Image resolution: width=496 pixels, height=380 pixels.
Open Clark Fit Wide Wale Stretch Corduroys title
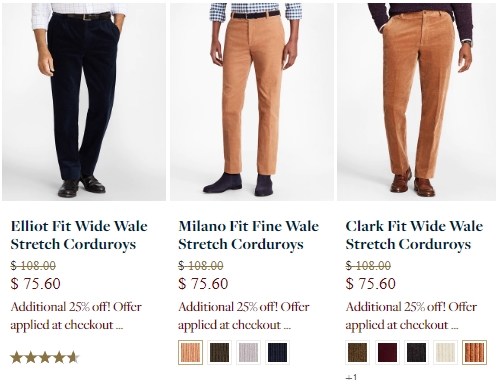tap(414, 235)
